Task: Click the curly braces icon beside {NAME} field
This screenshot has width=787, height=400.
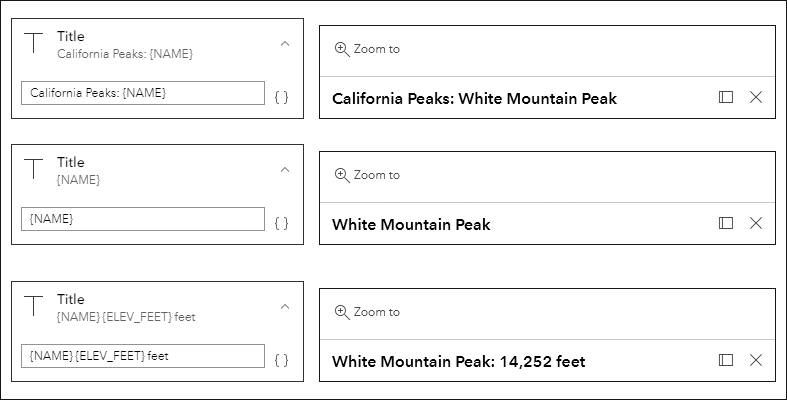Action: [281, 223]
